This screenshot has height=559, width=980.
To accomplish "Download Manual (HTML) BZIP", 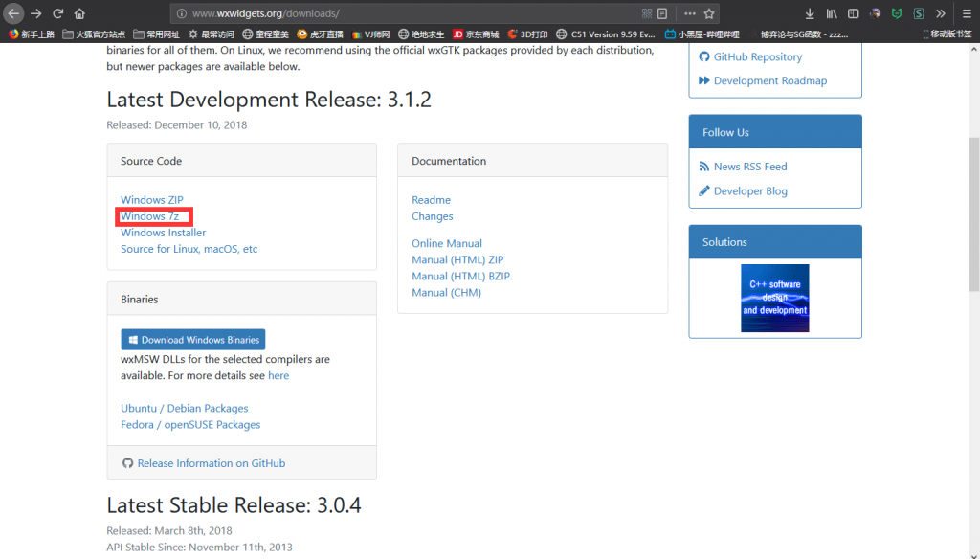I will 460,276.
